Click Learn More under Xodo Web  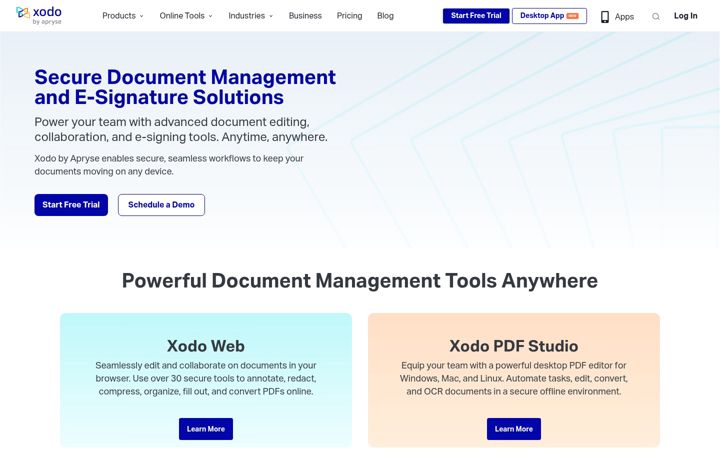(x=206, y=429)
